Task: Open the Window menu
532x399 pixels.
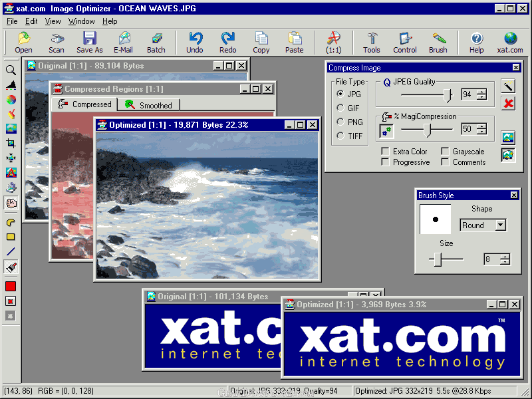Action: (81, 21)
